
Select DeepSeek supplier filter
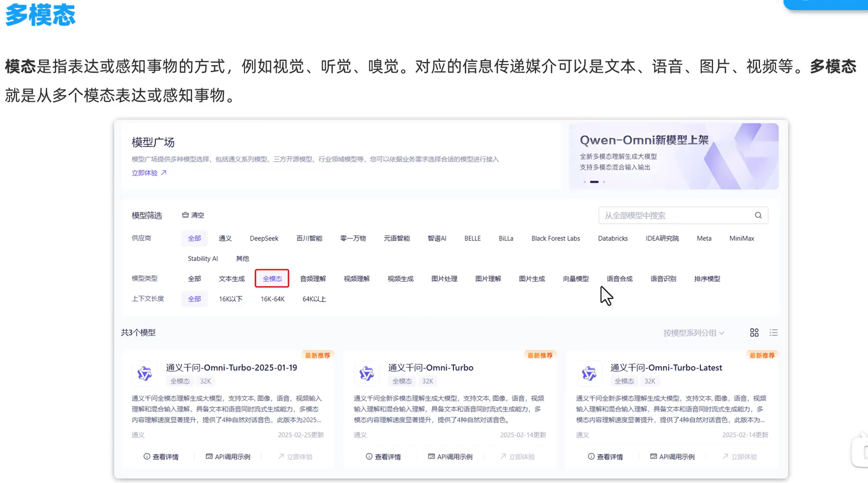pyautogui.click(x=264, y=238)
